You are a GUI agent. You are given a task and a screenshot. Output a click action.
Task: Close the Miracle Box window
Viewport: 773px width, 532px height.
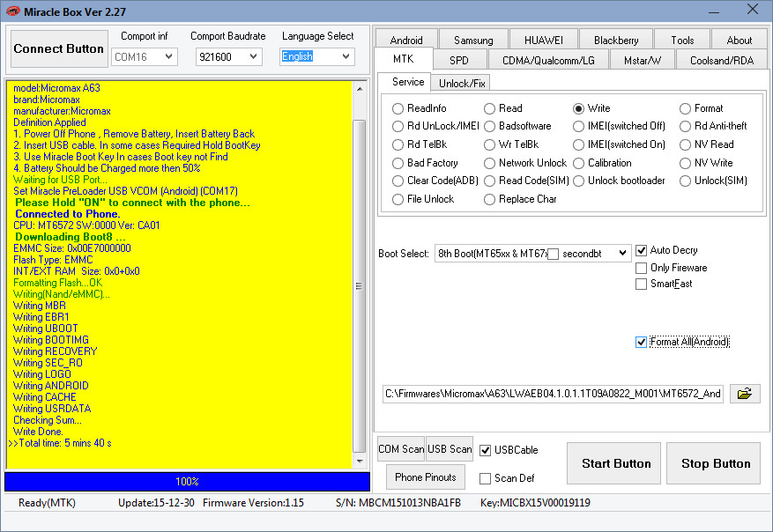pos(753,9)
